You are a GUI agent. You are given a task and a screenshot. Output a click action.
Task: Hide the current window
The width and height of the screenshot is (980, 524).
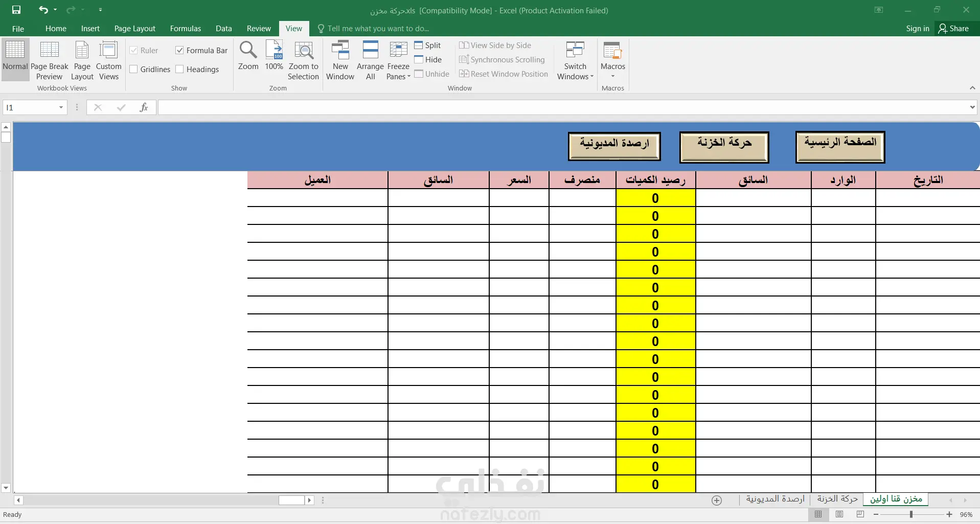[428, 60]
